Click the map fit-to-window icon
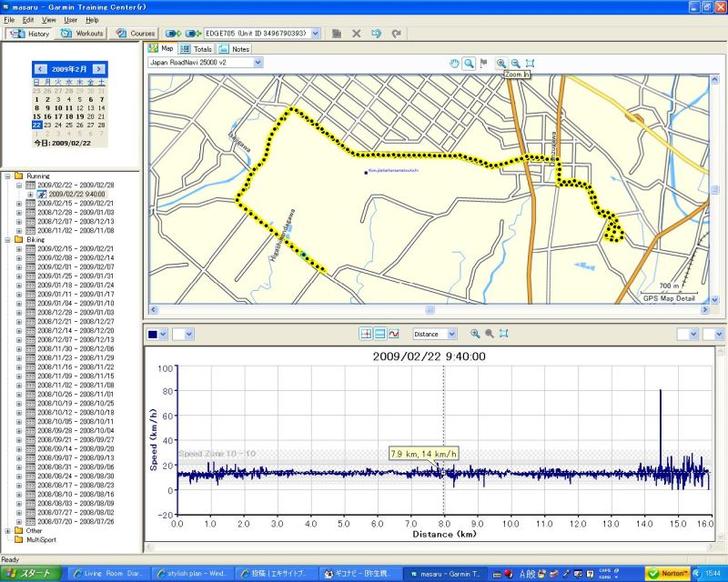 530,64
